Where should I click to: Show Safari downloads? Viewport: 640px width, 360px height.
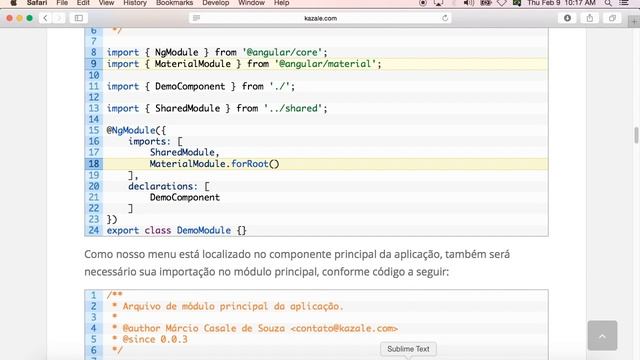pyautogui.click(x=567, y=18)
